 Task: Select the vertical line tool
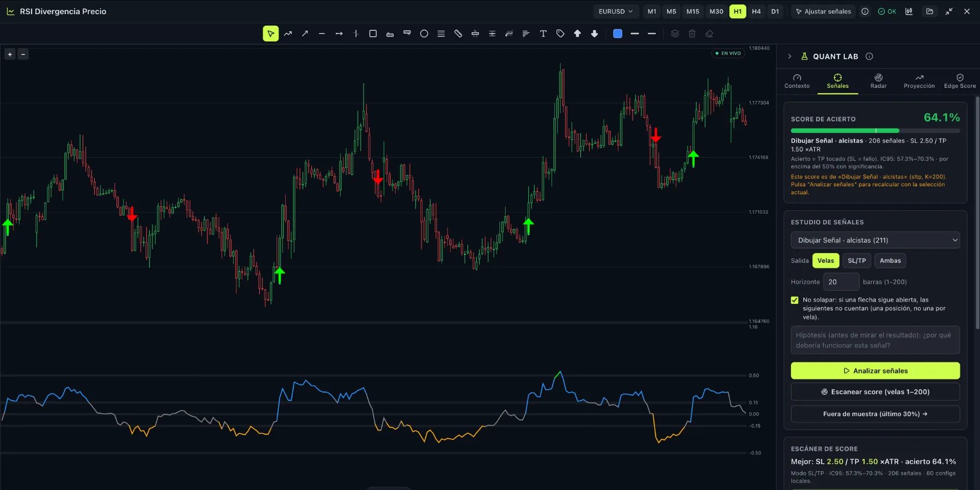click(356, 34)
